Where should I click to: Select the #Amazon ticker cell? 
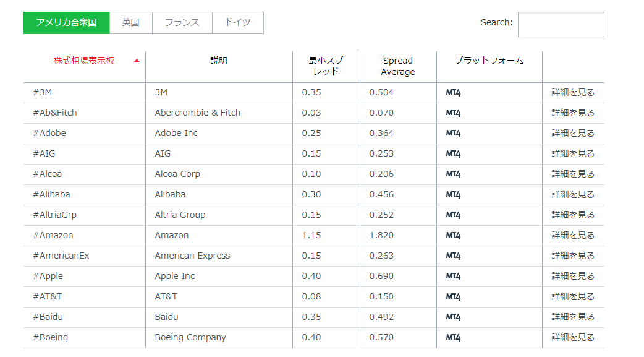pyautogui.click(x=84, y=236)
